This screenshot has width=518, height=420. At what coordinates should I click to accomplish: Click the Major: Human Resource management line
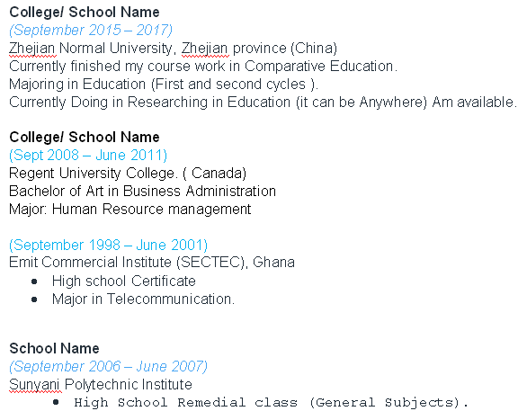(130, 210)
